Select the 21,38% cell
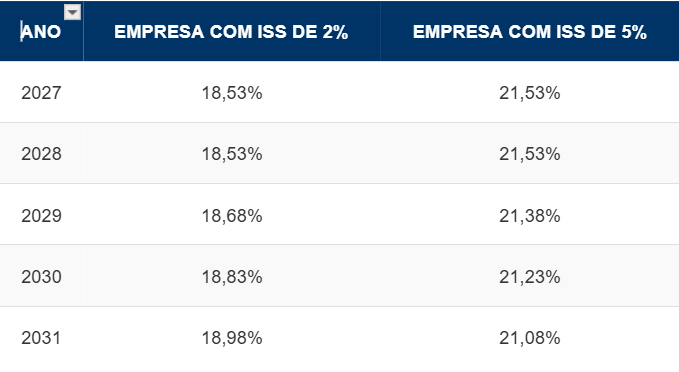 coord(530,215)
